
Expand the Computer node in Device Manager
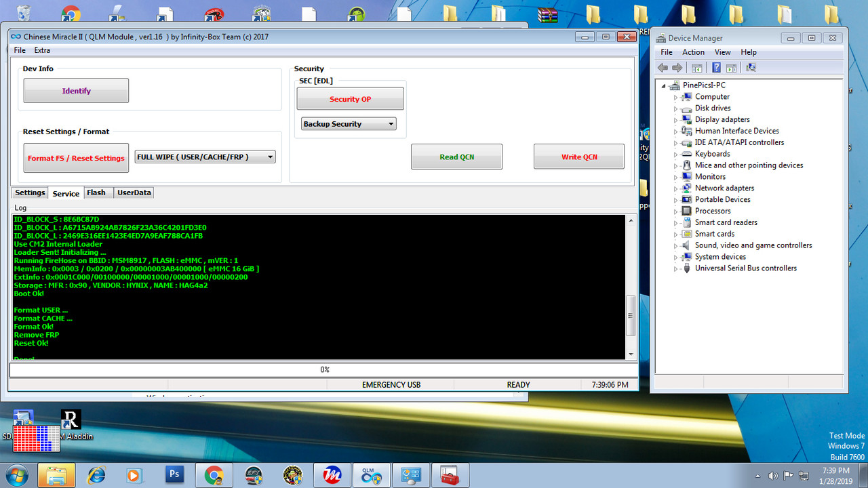pos(675,97)
